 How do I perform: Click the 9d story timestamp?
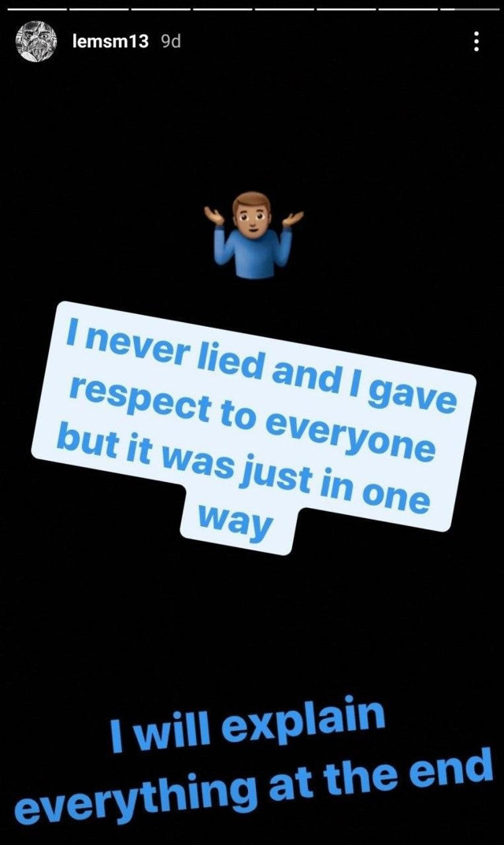171,42
